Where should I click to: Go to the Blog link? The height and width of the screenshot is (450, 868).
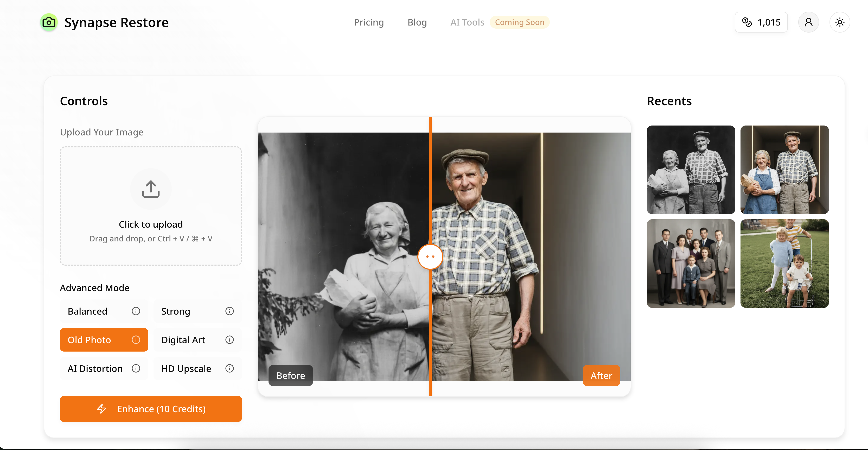[417, 22]
